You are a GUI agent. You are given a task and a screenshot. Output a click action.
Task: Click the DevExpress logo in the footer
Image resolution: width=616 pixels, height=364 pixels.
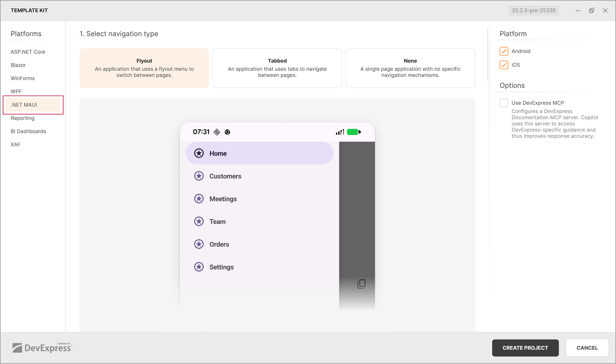42,348
